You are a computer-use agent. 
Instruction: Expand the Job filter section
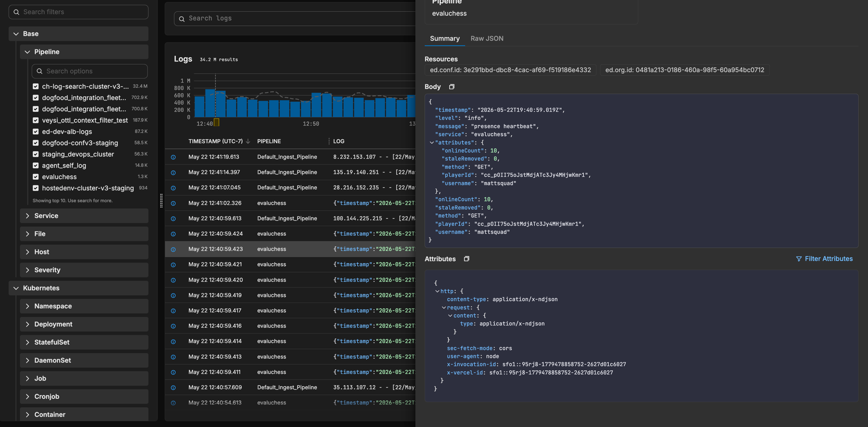coord(84,378)
